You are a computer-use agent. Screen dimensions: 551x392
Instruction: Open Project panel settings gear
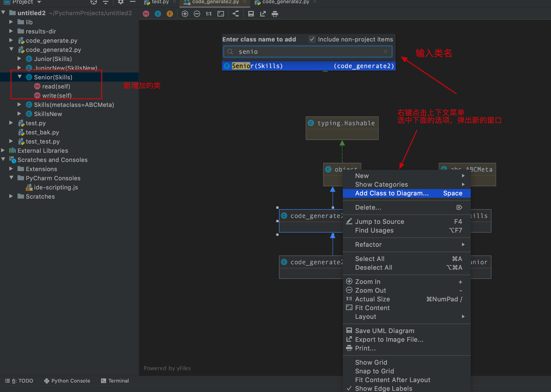point(121,2)
